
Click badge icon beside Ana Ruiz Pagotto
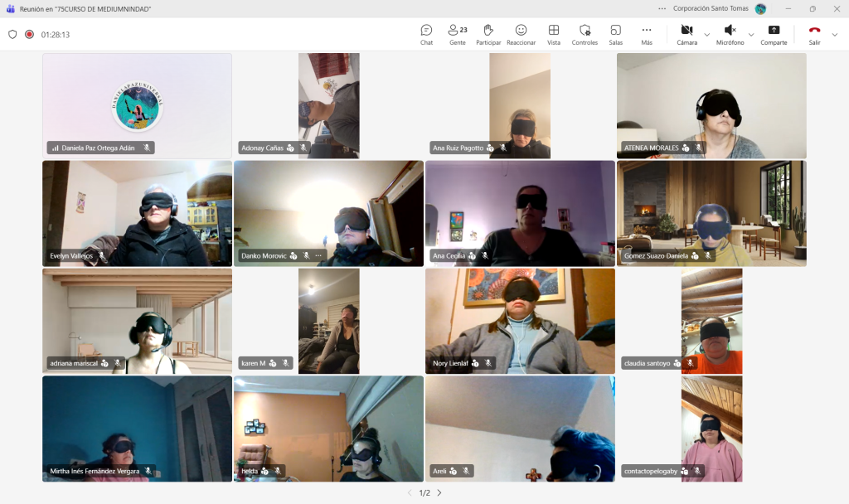[490, 148]
